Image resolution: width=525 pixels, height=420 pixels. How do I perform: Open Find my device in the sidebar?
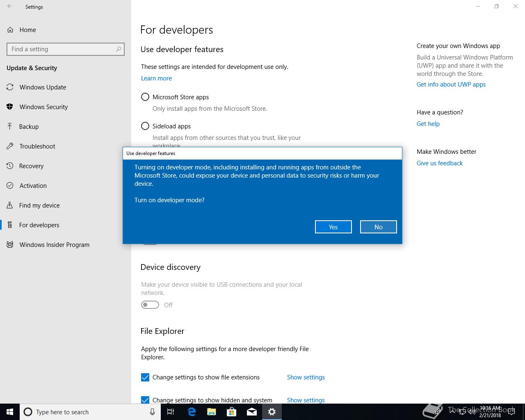(x=66, y=205)
